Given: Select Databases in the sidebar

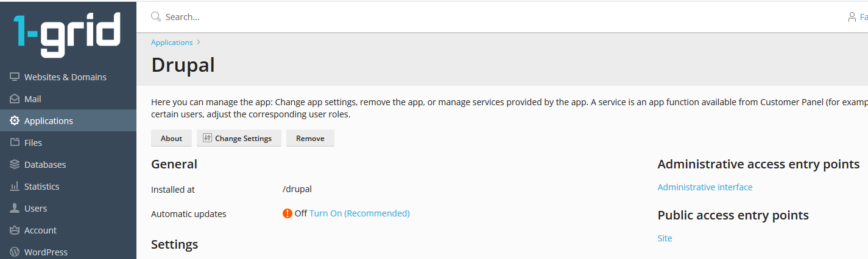Looking at the screenshot, I should [45, 165].
